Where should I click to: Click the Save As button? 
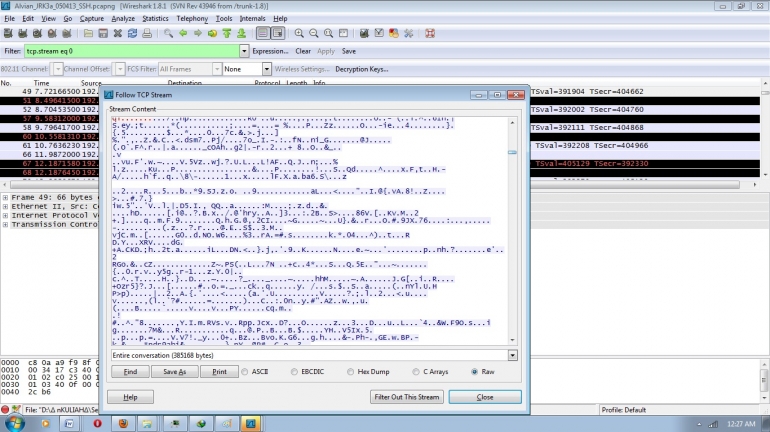[174, 372]
